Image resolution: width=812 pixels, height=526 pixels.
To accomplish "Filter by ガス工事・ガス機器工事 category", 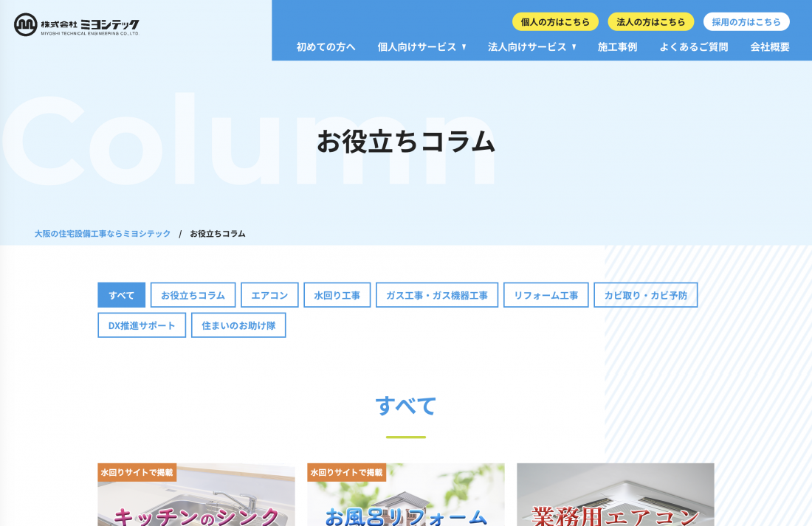I will (437, 295).
